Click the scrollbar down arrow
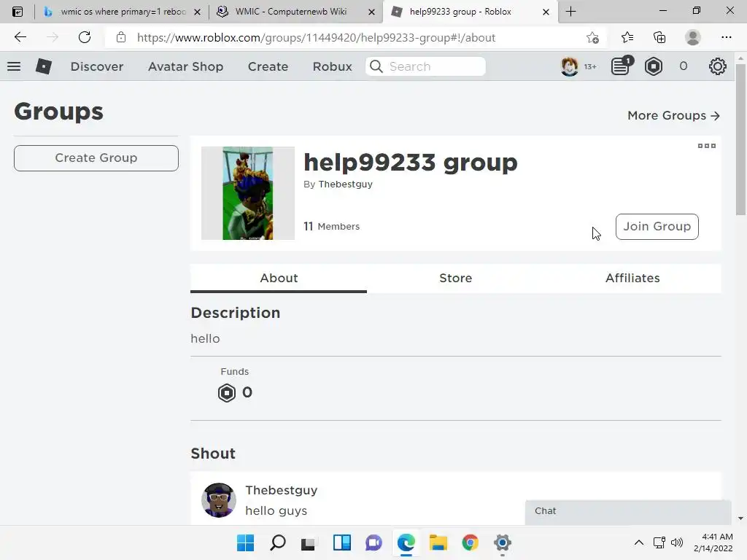 coord(740,518)
